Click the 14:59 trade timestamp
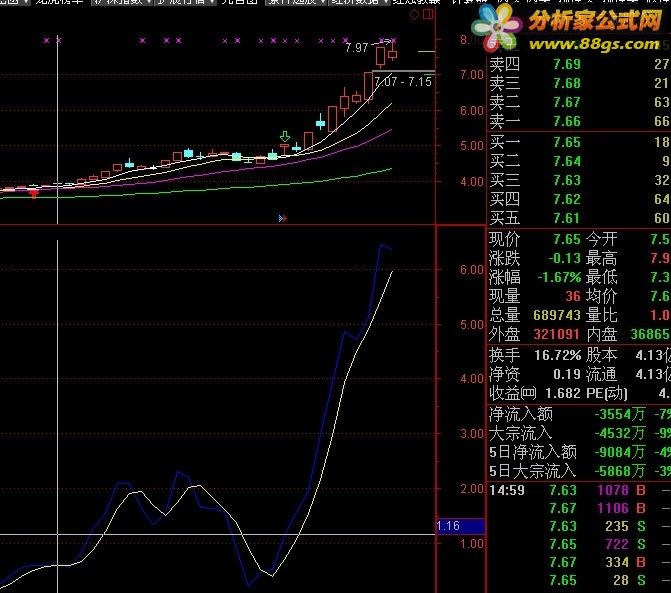 tap(507, 490)
